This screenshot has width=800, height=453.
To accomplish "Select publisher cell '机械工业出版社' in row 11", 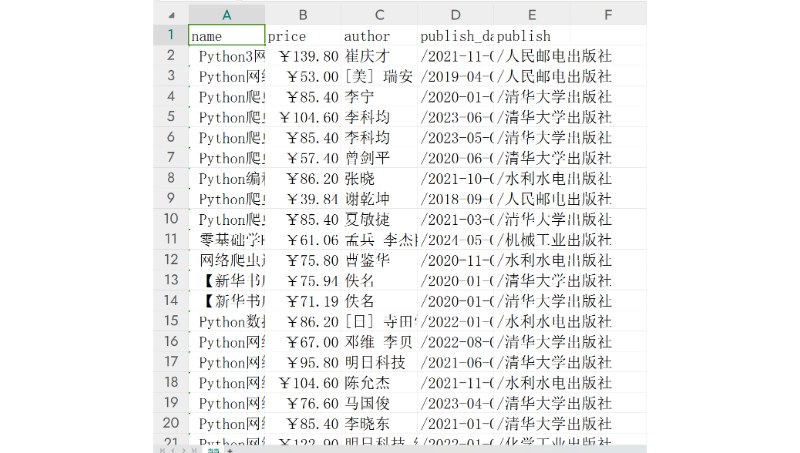I will pos(532,240).
